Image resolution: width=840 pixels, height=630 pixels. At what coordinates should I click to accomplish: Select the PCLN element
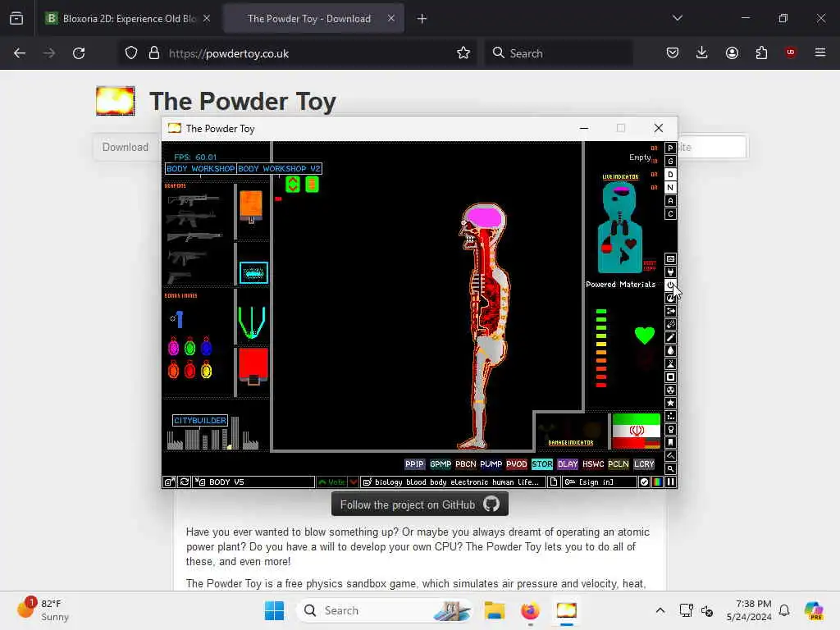tap(619, 464)
